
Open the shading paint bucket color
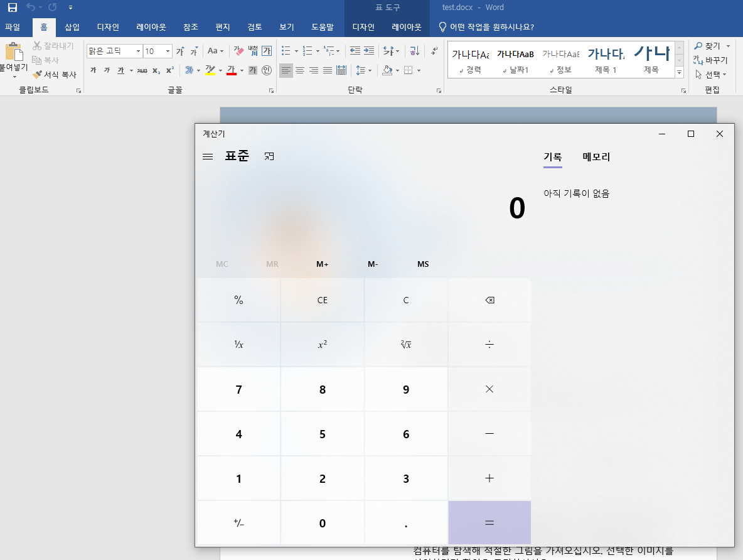pos(387,70)
